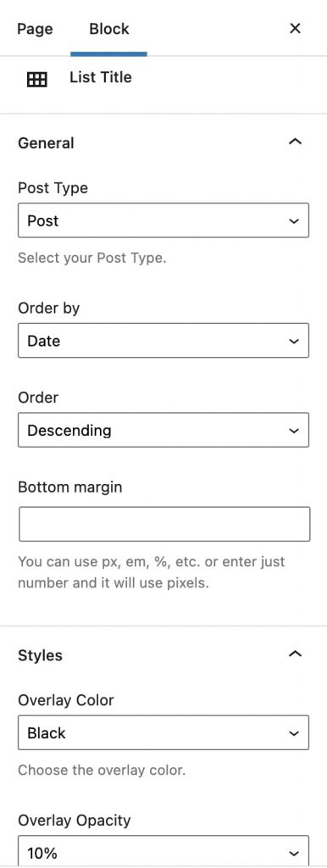The width and height of the screenshot is (327, 868).
Task: Click the List Title block name
Action: pos(101,77)
